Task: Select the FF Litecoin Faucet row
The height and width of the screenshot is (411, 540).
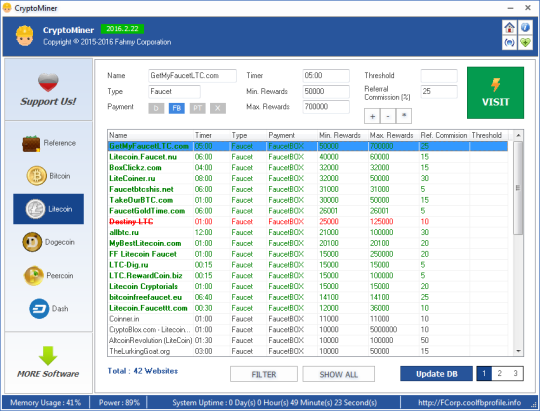Action: pos(308,254)
